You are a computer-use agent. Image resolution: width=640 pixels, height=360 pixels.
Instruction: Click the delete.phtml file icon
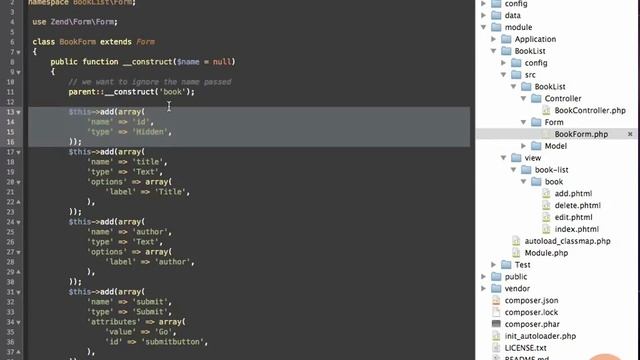(546, 205)
